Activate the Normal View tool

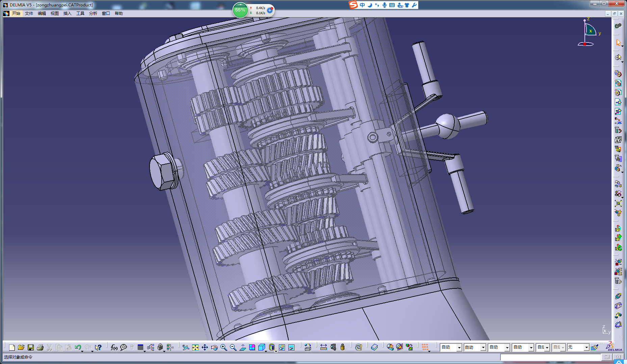(x=242, y=347)
